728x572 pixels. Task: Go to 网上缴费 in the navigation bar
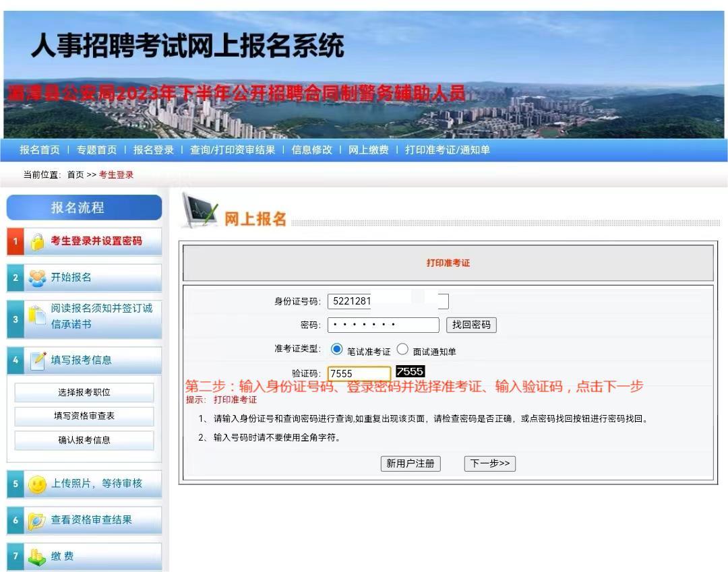click(368, 150)
